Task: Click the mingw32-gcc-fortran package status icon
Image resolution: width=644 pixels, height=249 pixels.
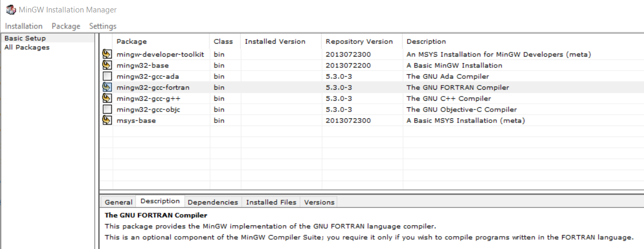Action: point(107,87)
